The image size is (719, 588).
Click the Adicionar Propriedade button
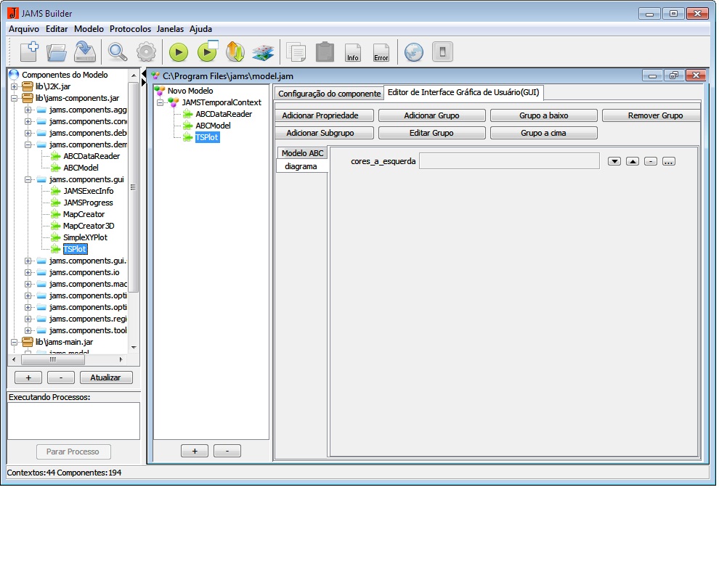tap(325, 115)
